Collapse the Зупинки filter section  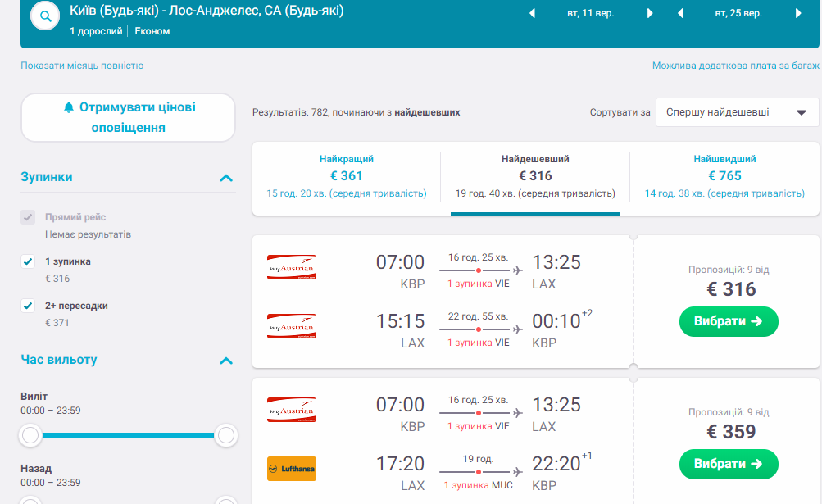coord(226,178)
